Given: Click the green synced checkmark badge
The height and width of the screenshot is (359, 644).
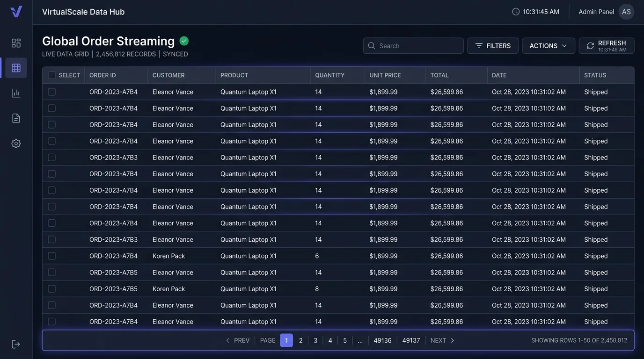Looking at the screenshot, I should click(x=184, y=41).
